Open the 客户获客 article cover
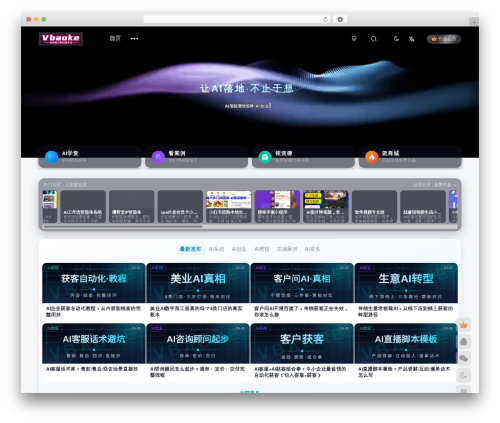Viewport: 500px width, 423px height. (x=302, y=343)
